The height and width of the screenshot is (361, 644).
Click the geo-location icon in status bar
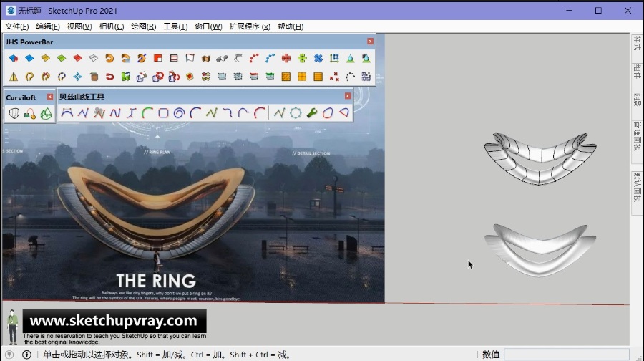(9, 355)
